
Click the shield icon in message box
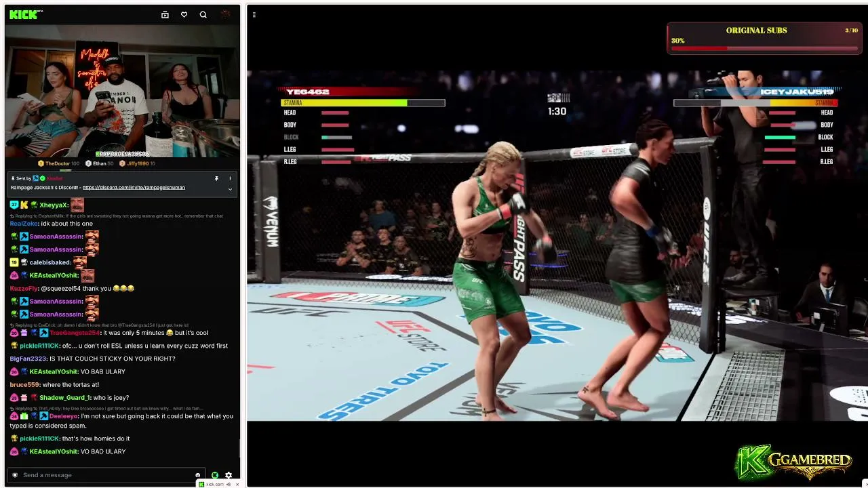[14, 475]
